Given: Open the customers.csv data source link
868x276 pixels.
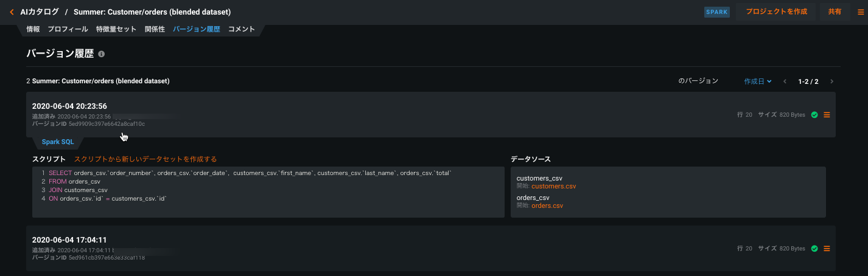Looking at the screenshot, I should tap(553, 186).
